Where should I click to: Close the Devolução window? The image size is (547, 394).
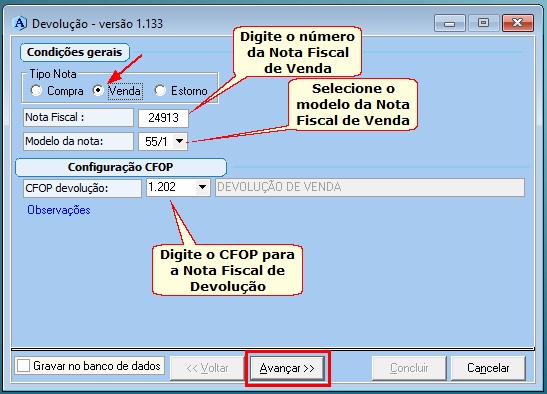(518, 23)
